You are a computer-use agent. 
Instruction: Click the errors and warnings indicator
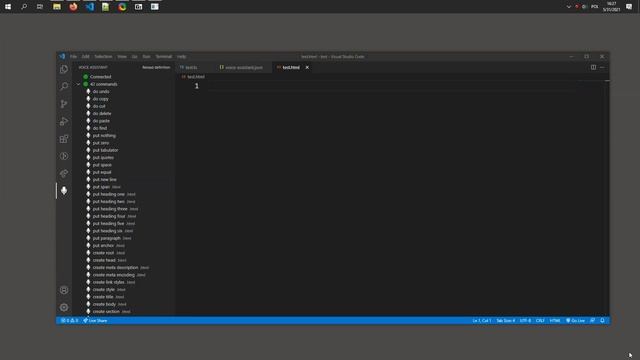69,320
